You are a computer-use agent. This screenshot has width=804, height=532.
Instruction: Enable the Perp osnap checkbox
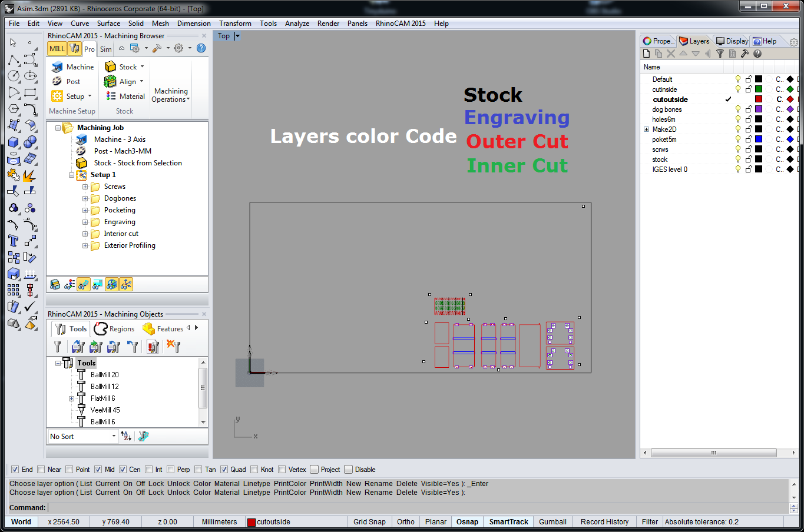[x=170, y=470]
